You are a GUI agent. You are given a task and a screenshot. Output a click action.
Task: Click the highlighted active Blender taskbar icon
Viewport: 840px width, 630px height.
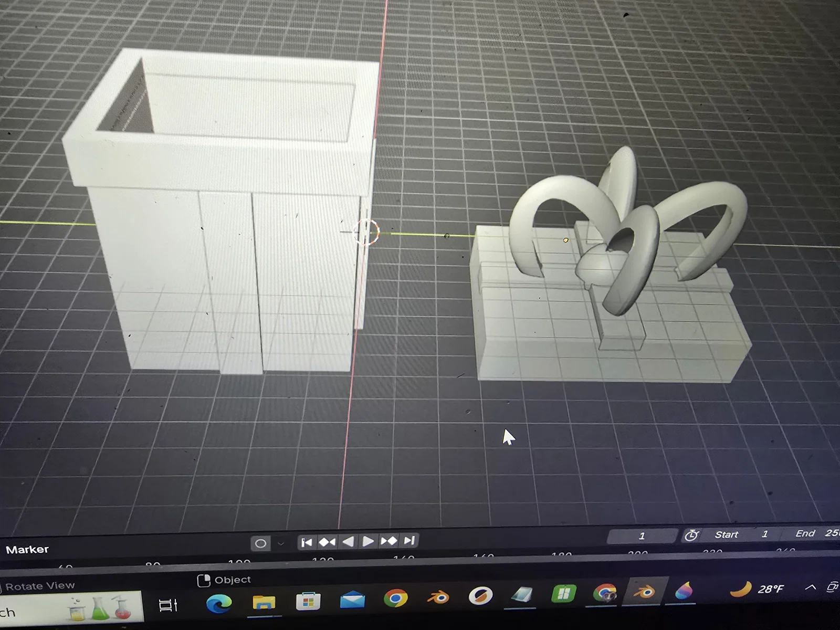[x=645, y=592]
